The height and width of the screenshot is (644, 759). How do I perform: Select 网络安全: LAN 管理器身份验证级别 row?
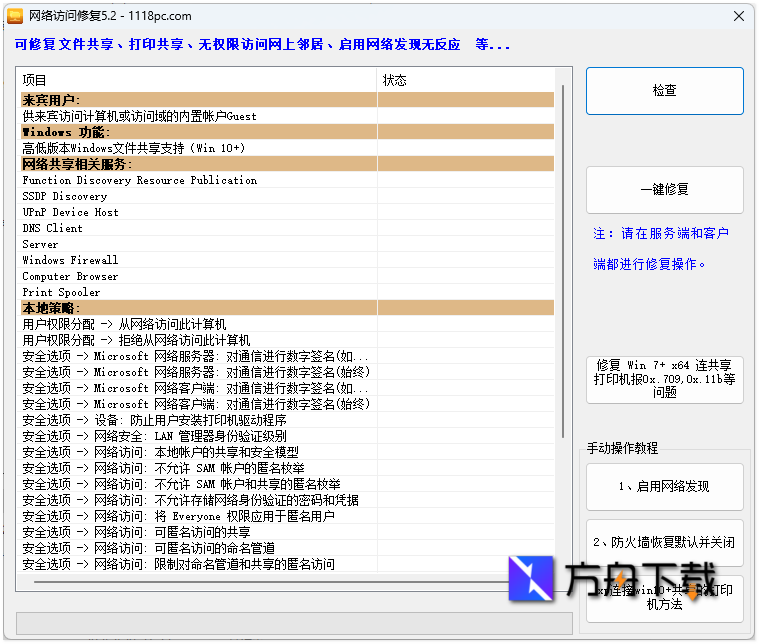pos(287,436)
